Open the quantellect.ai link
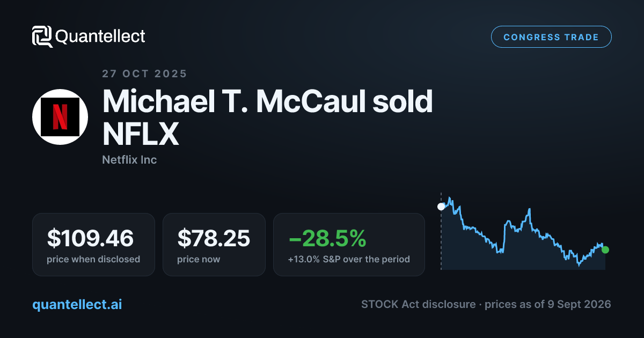The image size is (644, 338). (77, 304)
